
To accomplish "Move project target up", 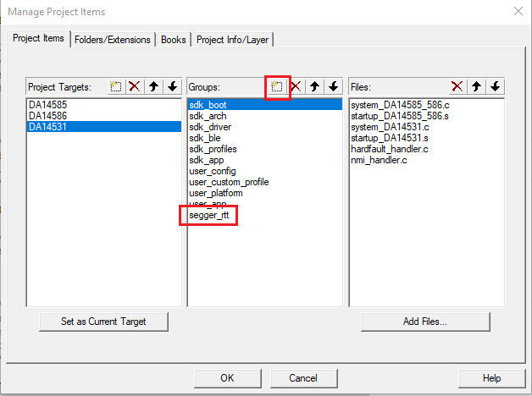I will (153, 86).
